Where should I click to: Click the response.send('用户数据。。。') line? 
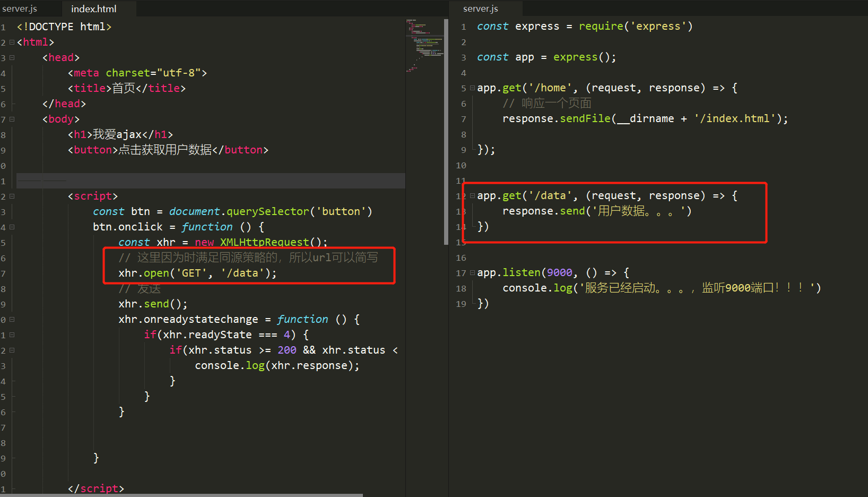[597, 211]
